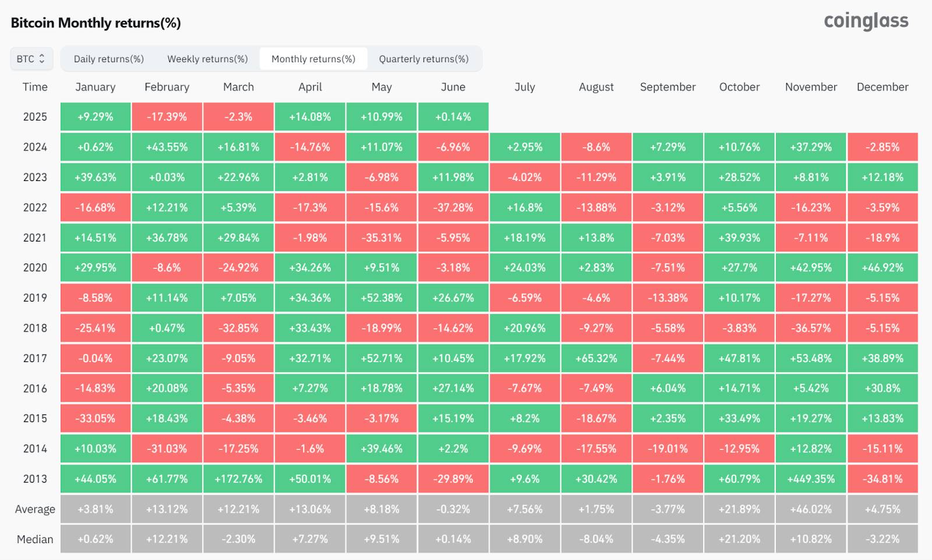The image size is (932, 560).
Task: Click the BTC selector up-down chevron icon
Action: coord(42,58)
